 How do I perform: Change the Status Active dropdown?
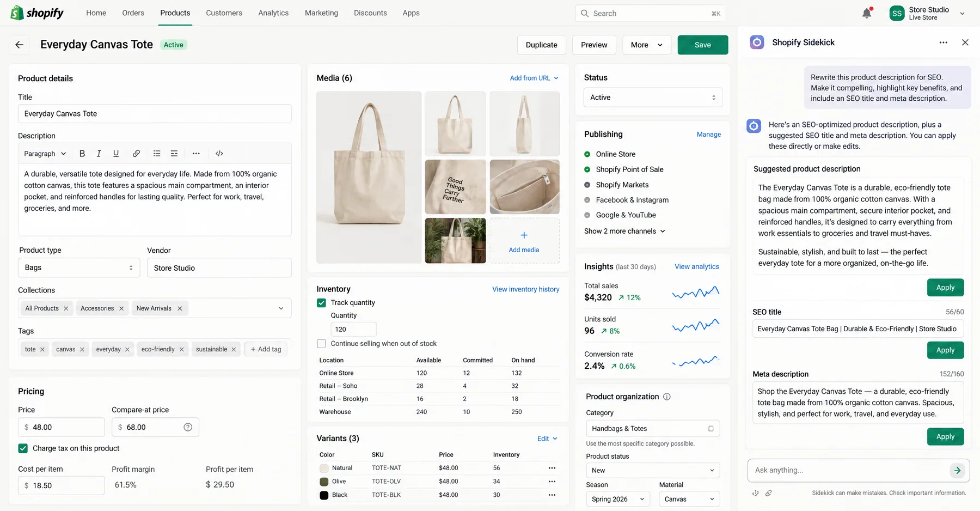653,98
